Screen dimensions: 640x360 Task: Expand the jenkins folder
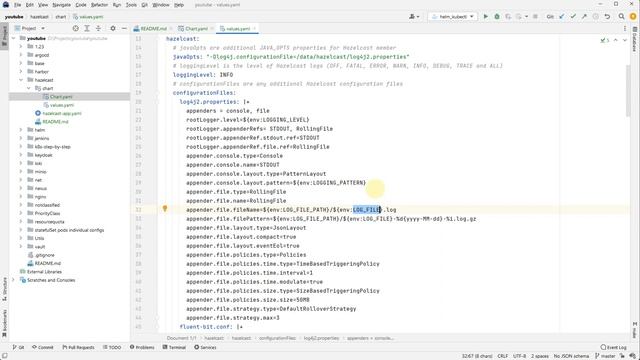click(x=21, y=138)
